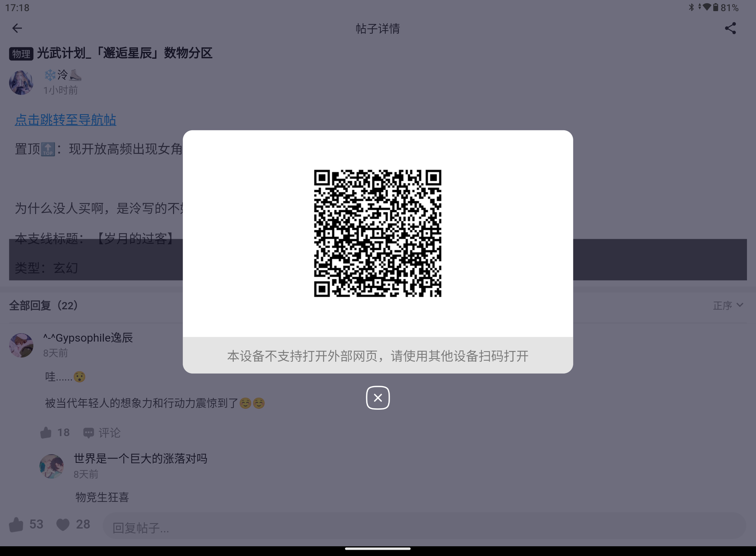Focus the 回复帖子 reply field
Screen dimensions: 756x556
[425, 526]
